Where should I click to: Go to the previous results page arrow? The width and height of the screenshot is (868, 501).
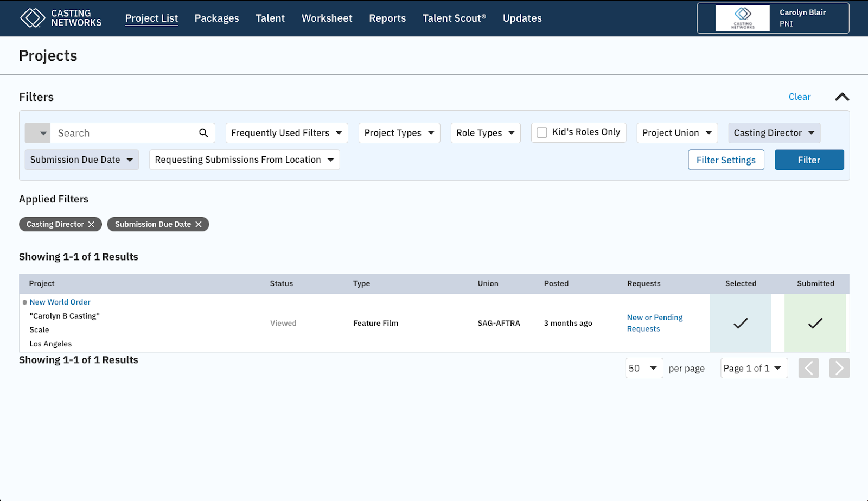(x=808, y=368)
